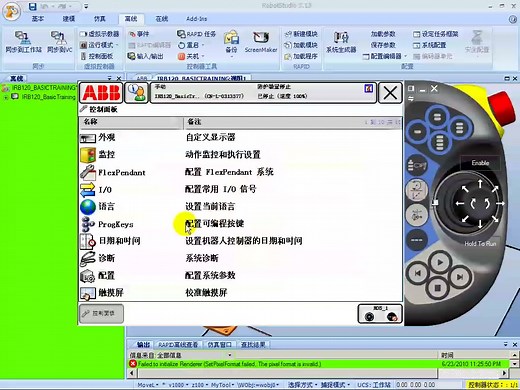Open the 控制面板 control panel in ribbon
520x390 pixels.
97,56
